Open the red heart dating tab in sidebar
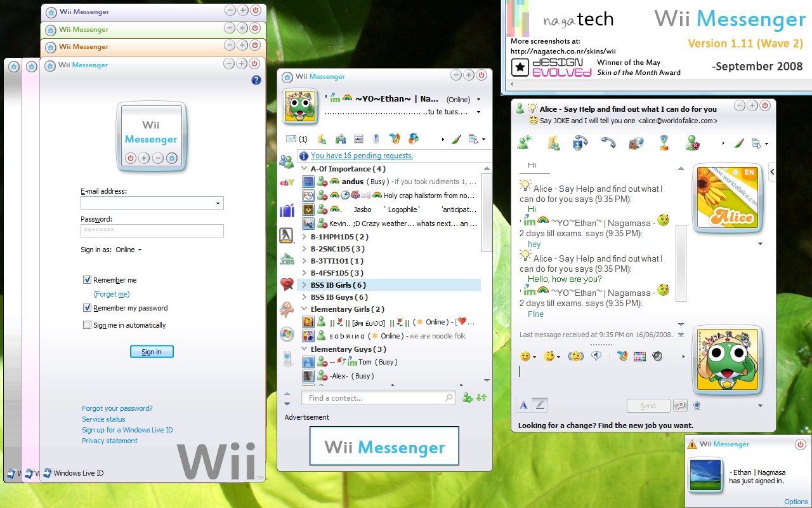 coord(287,284)
